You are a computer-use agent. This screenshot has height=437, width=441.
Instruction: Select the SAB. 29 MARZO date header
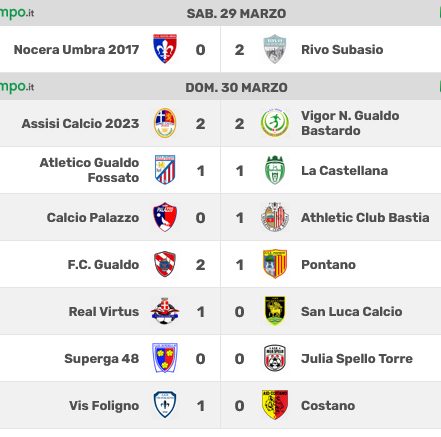(x=236, y=14)
